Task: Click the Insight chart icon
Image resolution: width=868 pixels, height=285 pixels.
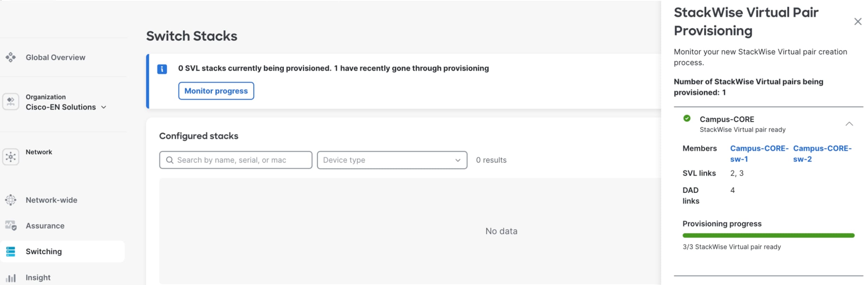Action: click(11, 278)
